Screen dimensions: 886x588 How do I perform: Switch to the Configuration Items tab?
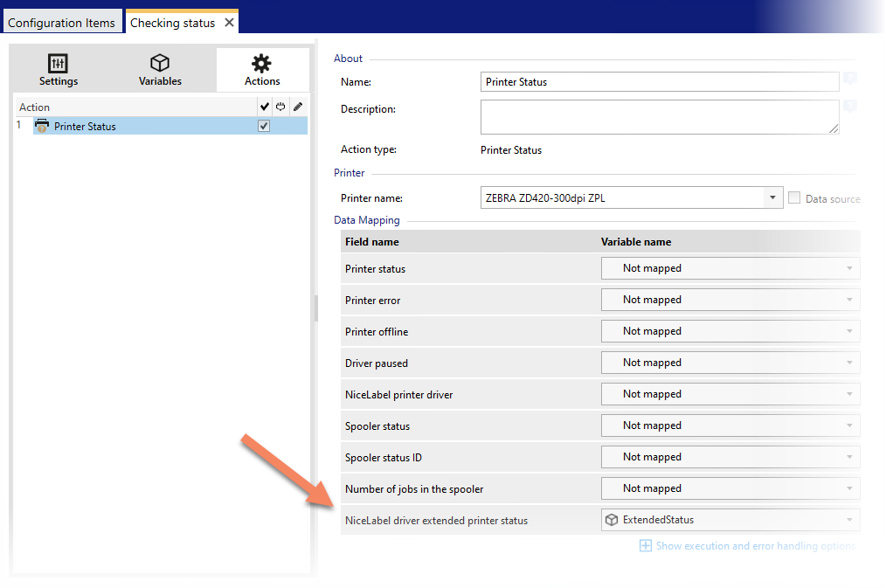[x=62, y=20]
